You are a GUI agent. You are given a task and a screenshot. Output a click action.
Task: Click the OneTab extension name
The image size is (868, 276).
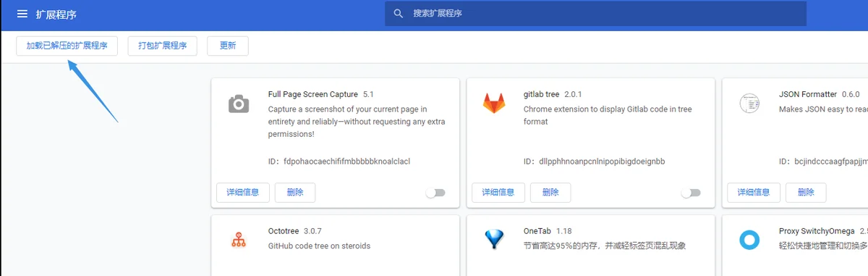click(537, 231)
